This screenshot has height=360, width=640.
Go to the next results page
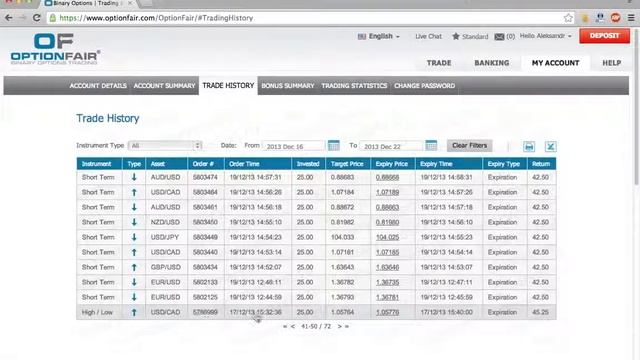pyautogui.click(x=339, y=327)
